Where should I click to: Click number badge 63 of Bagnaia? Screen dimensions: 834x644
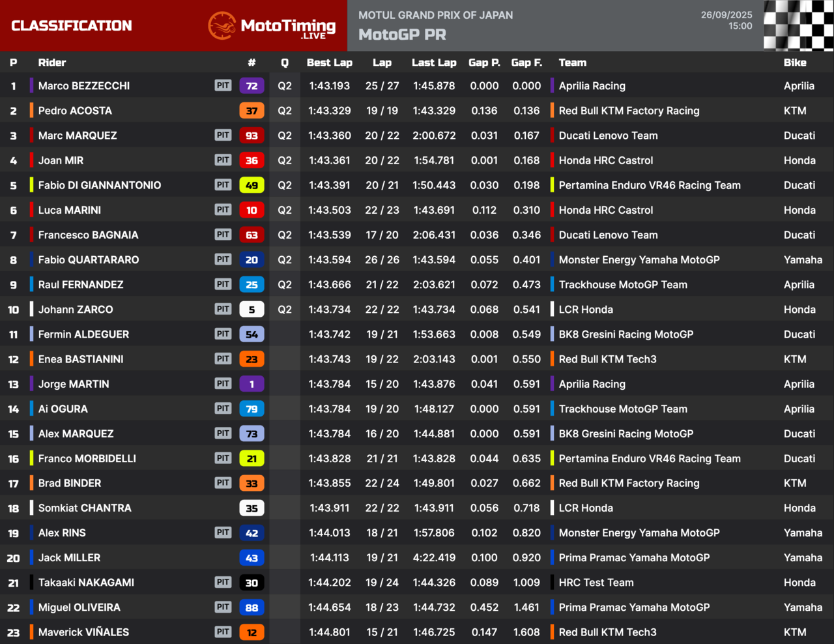(x=252, y=235)
